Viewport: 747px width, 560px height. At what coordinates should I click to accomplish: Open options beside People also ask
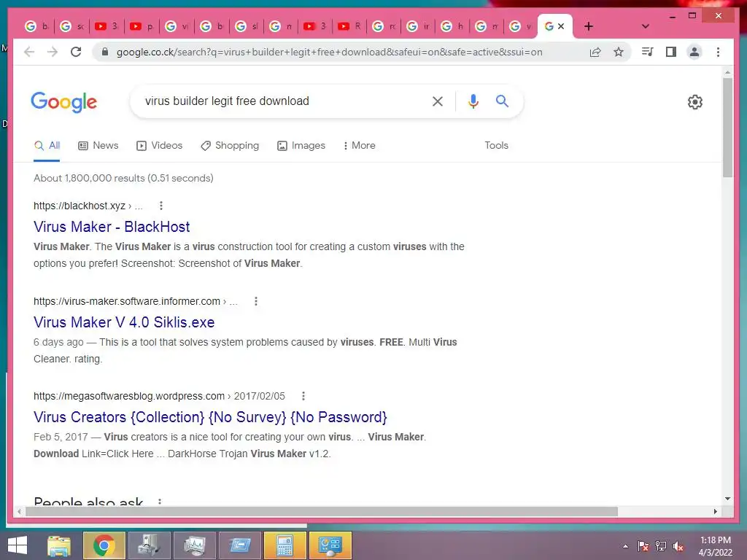tap(160, 502)
